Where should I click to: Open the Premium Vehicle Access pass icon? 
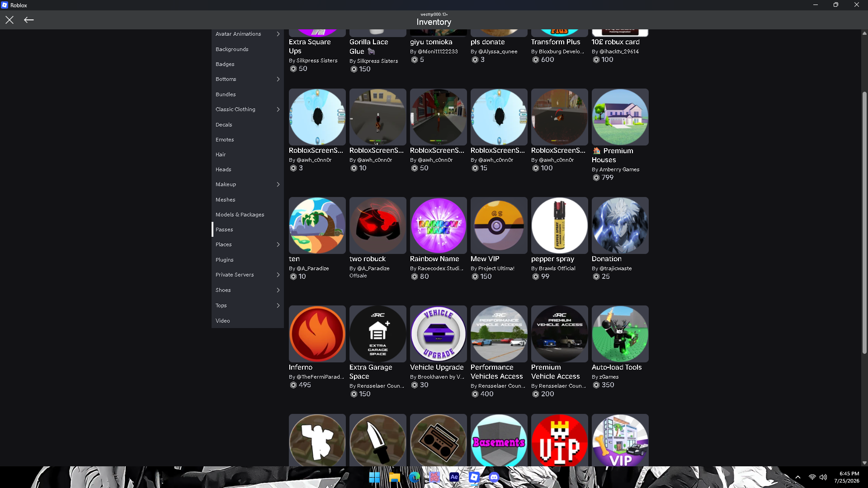[x=559, y=334]
